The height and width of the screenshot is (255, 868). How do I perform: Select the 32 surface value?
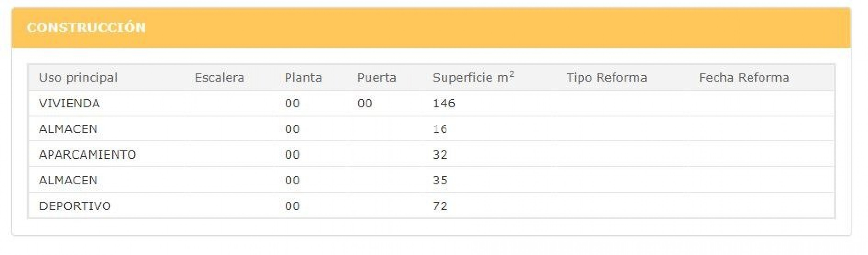(x=440, y=155)
